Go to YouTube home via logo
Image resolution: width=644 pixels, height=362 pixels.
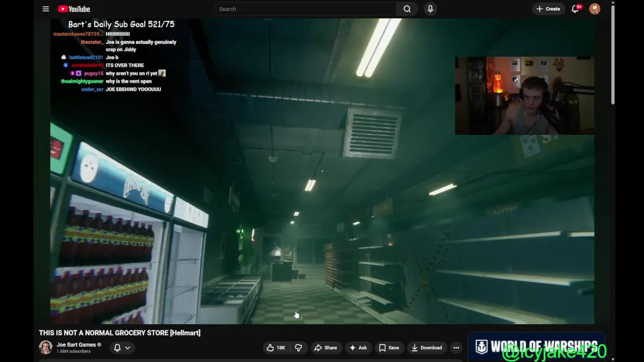pos(74,9)
